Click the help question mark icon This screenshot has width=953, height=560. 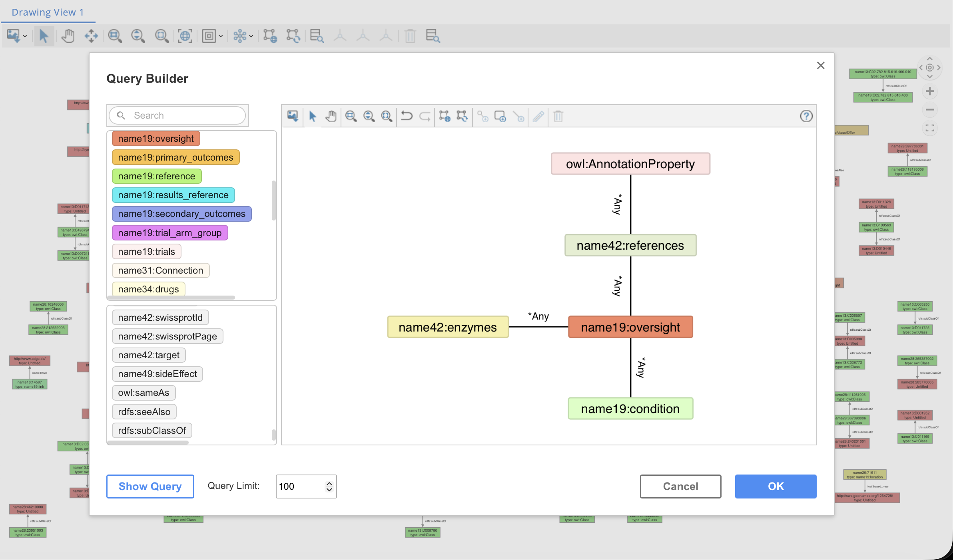coord(806,116)
